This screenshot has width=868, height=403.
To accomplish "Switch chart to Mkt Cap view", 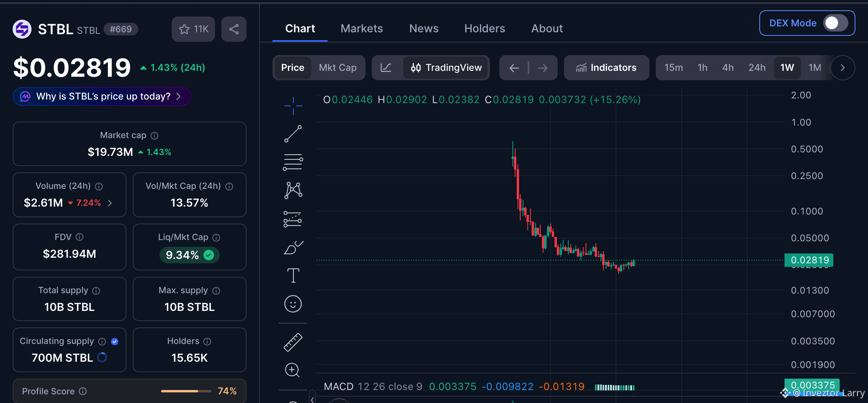I will click(338, 68).
